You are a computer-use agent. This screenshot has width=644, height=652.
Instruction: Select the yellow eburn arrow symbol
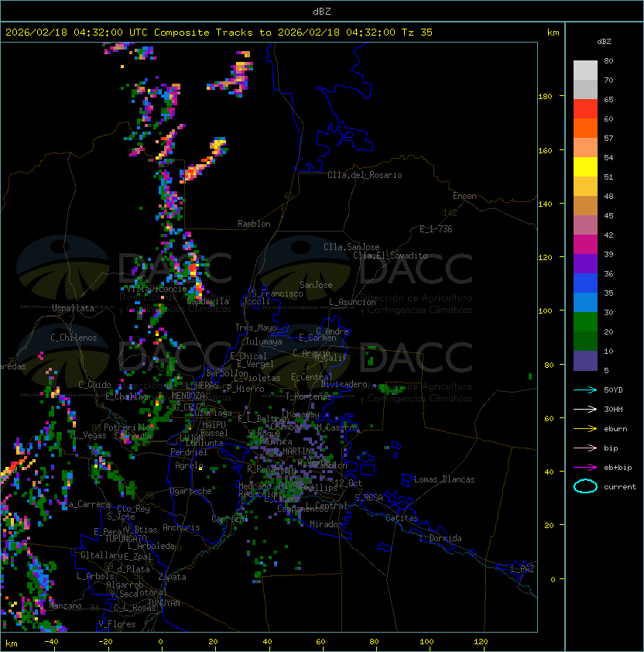(x=585, y=429)
